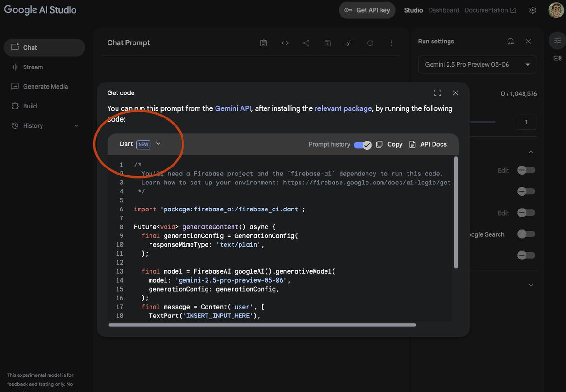This screenshot has height=392, width=566.
Task: Open system instructions clipboard icon
Action: pos(264,43)
